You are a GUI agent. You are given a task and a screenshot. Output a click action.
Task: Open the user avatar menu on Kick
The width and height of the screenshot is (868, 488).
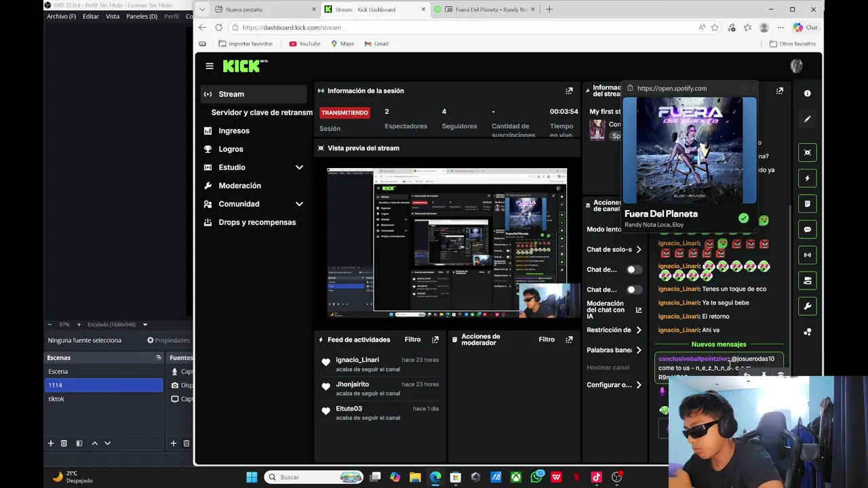[x=796, y=66]
